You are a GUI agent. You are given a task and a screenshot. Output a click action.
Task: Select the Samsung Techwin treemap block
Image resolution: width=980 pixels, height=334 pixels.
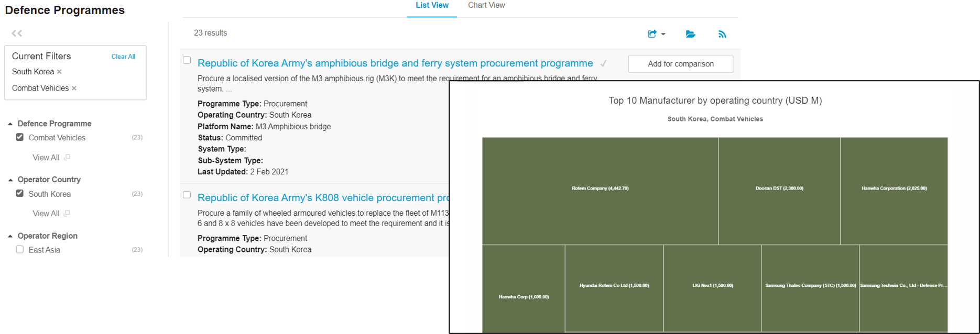pos(903,288)
